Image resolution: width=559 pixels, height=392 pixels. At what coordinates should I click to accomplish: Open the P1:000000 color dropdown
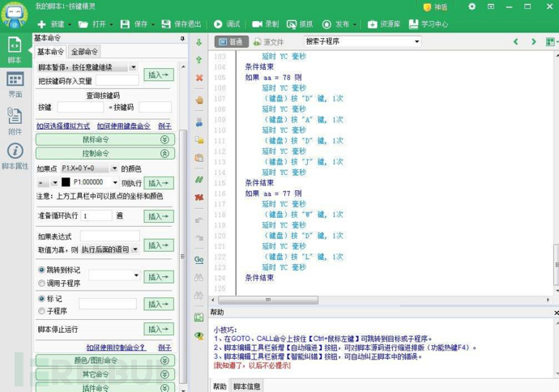(115, 182)
